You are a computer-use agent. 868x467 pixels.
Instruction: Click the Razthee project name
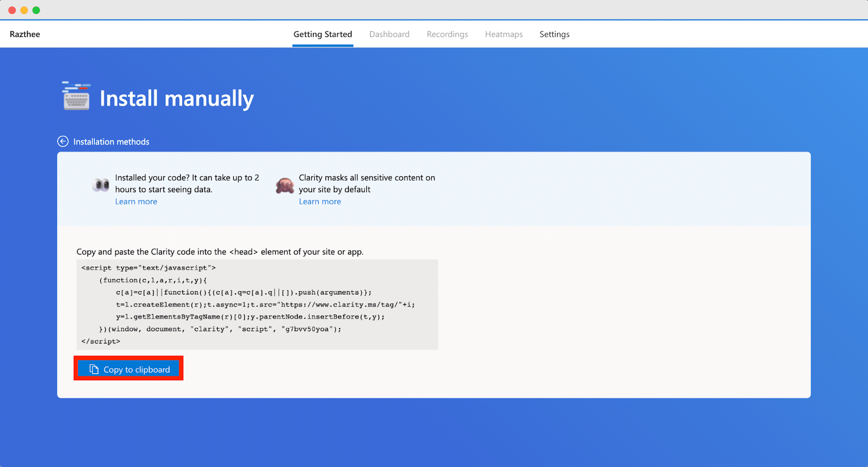tap(25, 34)
